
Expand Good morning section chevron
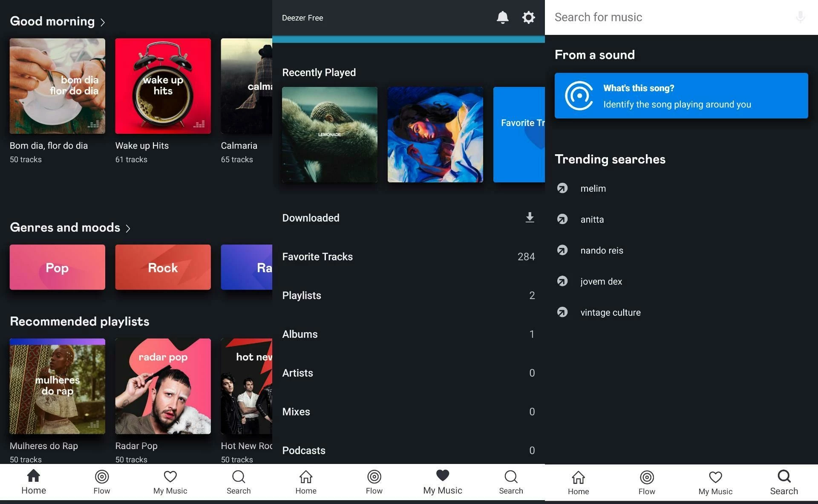click(103, 22)
